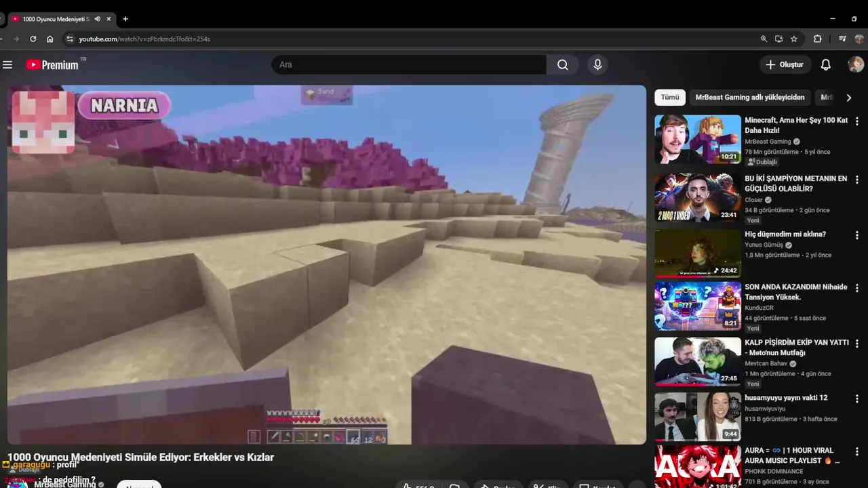The width and height of the screenshot is (868, 488).
Task: View site information icon in address bar
Action: 69,39
